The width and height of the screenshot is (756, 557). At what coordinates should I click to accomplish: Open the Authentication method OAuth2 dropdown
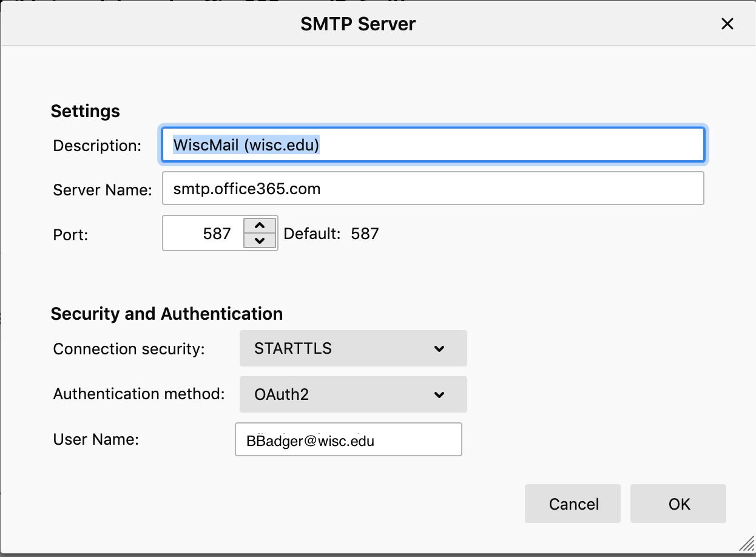[353, 394]
